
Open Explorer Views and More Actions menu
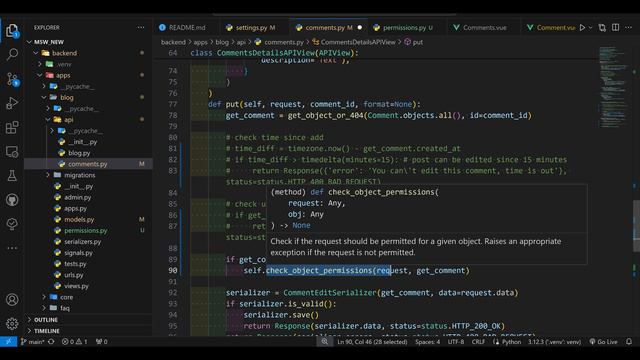point(141,27)
